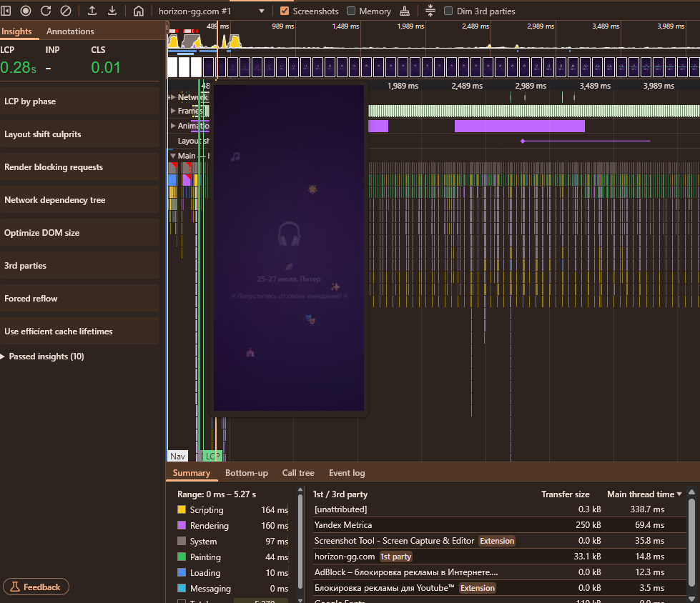Click the Feedback button

click(x=36, y=587)
